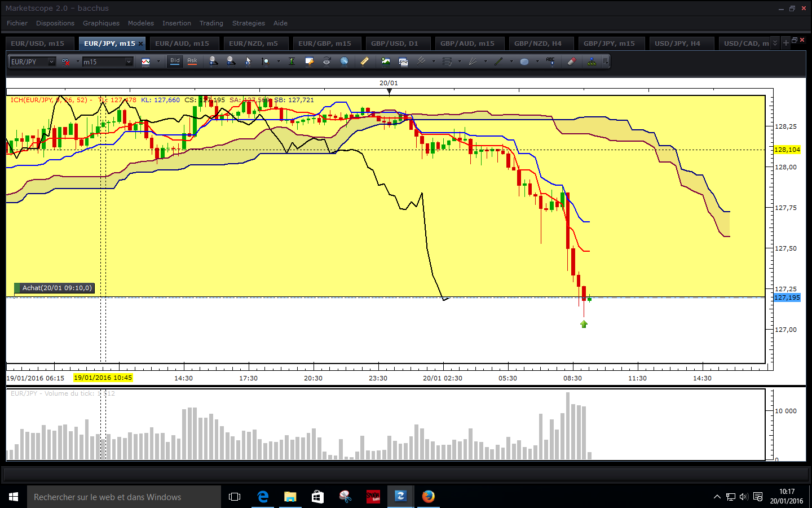Viewport: 812px width, 508px height.
Task: Select the cursor pointer tool
Action: pyautogui.click(x=248, y=62)
